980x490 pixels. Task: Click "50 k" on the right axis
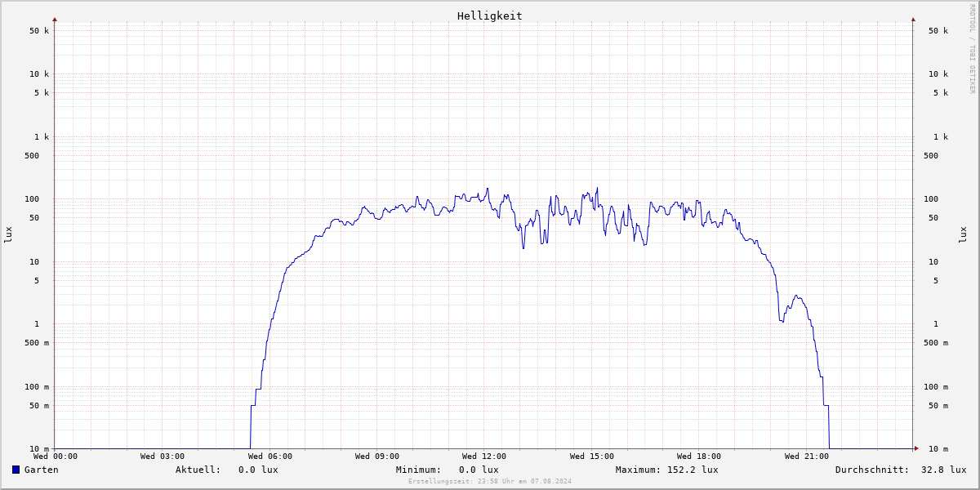coord(938,31)
